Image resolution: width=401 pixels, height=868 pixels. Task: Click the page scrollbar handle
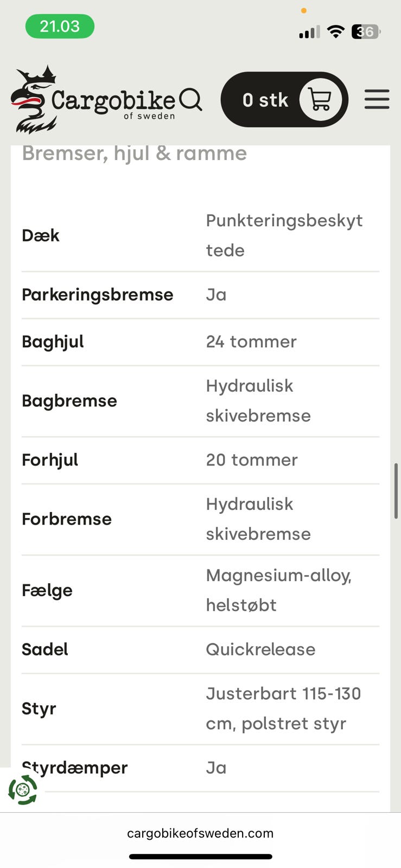pyautogui.click(x=396, y=491)
